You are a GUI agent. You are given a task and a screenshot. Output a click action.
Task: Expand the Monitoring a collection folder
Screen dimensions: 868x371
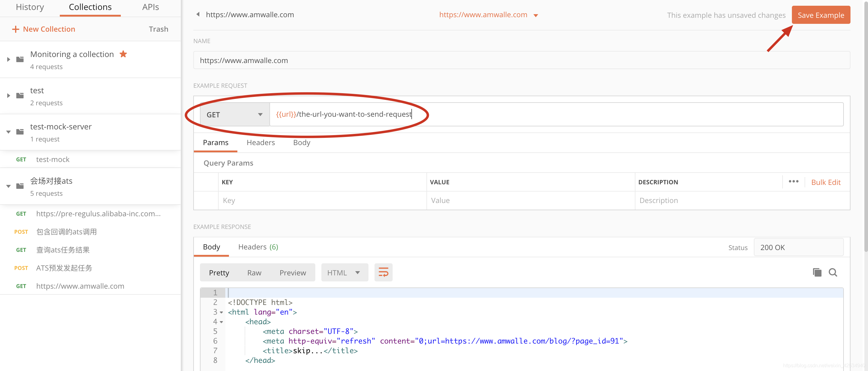click(9, 60)
